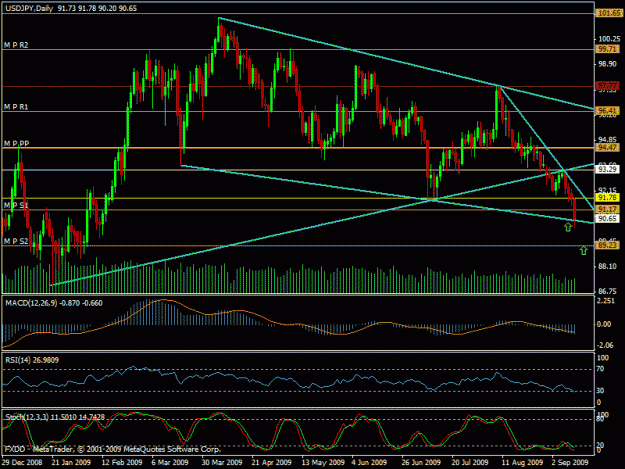
Task: Click the M P R2 pivot label
Action: (16, 45)
